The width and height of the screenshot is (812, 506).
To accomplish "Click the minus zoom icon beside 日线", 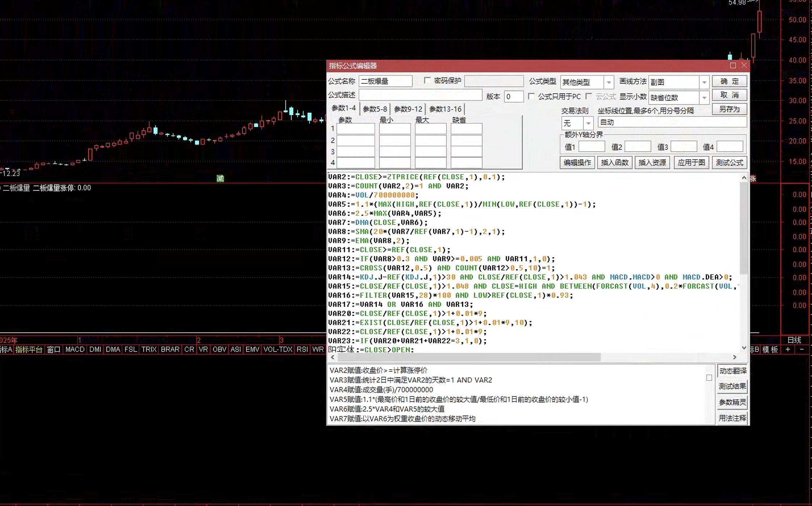I will coord(801,349).
